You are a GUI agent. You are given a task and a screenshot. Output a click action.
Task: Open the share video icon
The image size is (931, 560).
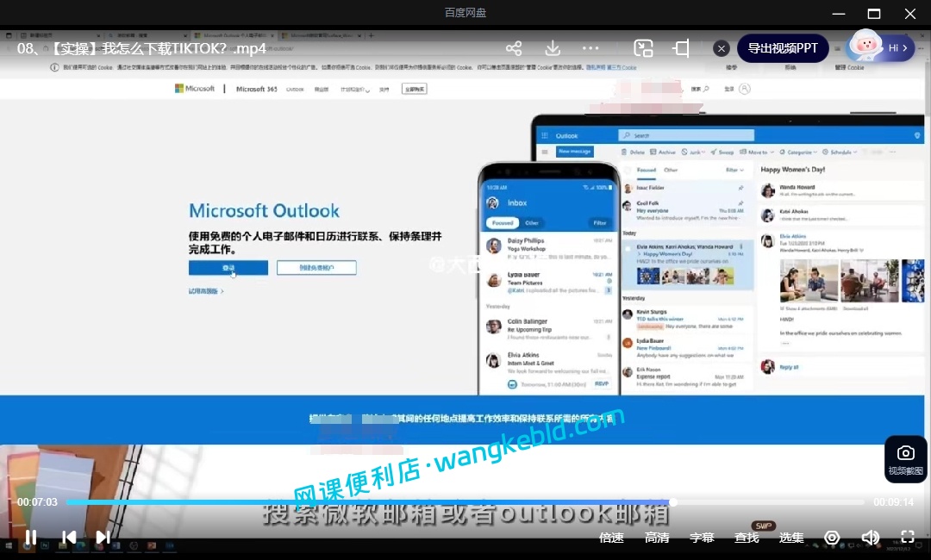(514, 48)
